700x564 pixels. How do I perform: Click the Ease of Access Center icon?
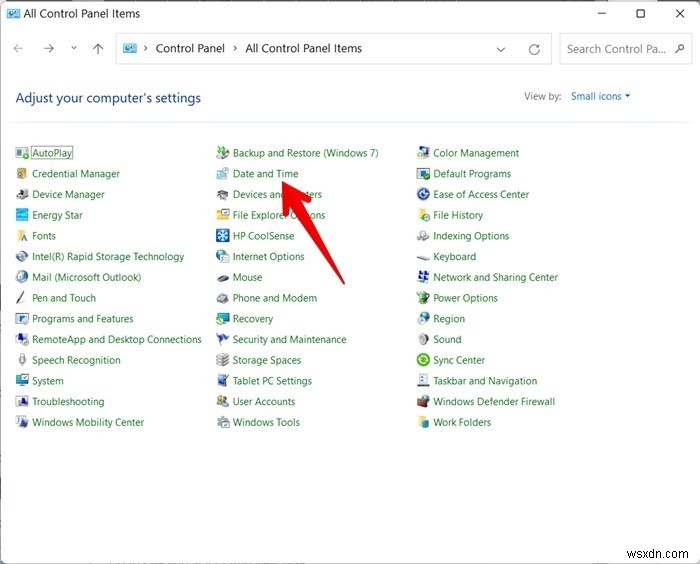(x=423, y=194)
